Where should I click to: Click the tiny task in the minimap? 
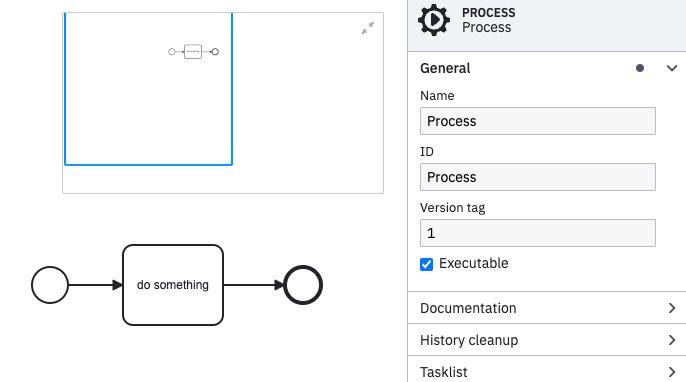(193, 52)
